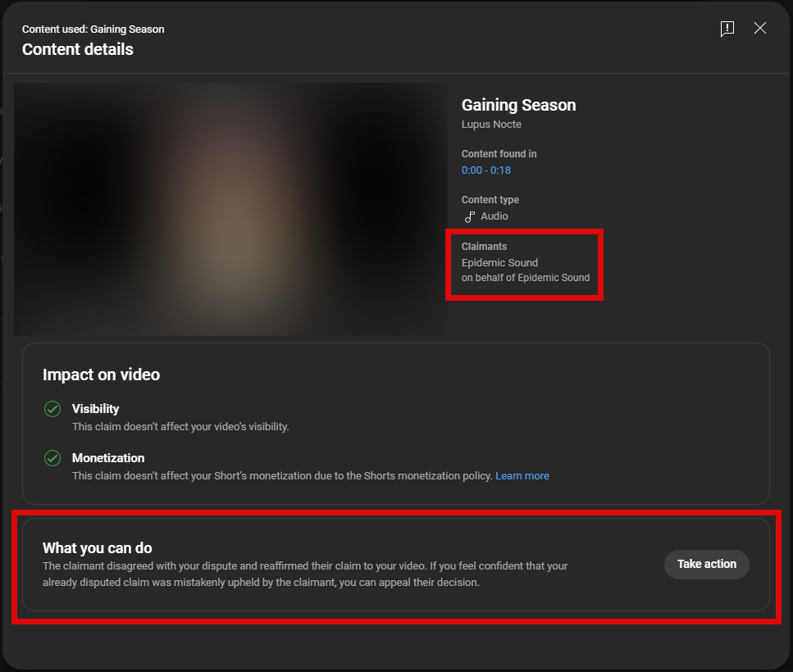Click the green Visibility checkmark icon

(52, 409)
